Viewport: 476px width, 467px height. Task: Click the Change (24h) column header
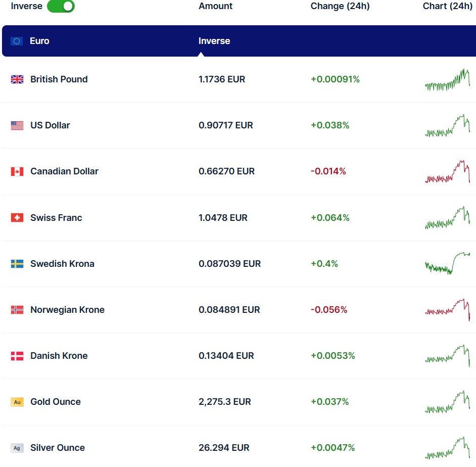340,6
